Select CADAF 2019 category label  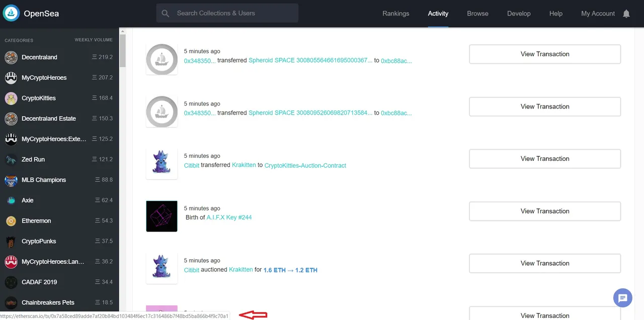tap(39, 282)
